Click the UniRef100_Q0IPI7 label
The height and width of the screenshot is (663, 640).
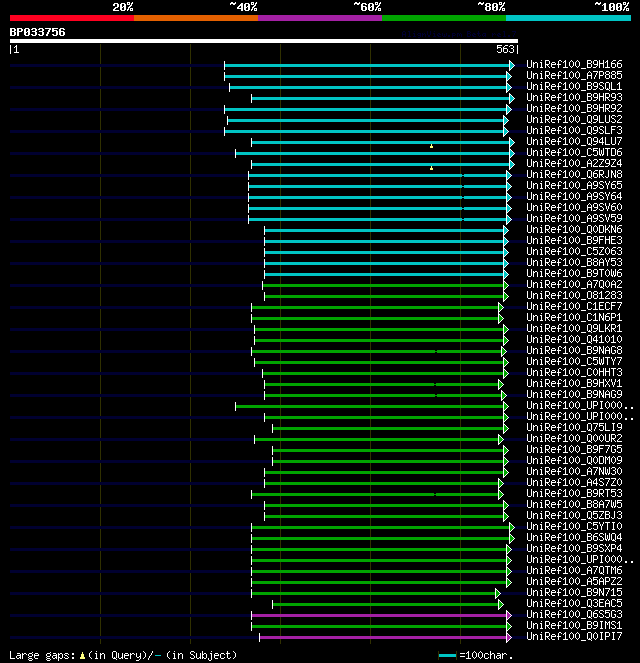point(574,636)
